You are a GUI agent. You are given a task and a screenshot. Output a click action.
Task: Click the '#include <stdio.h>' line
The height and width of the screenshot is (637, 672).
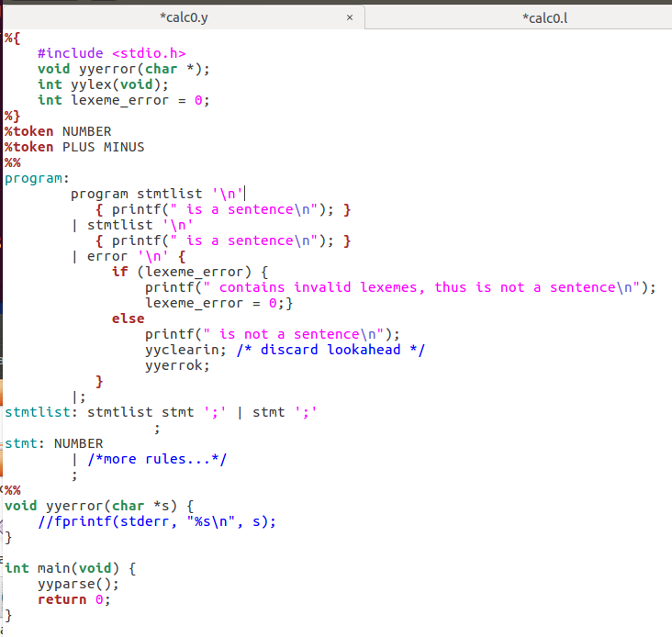coord(112,53)
